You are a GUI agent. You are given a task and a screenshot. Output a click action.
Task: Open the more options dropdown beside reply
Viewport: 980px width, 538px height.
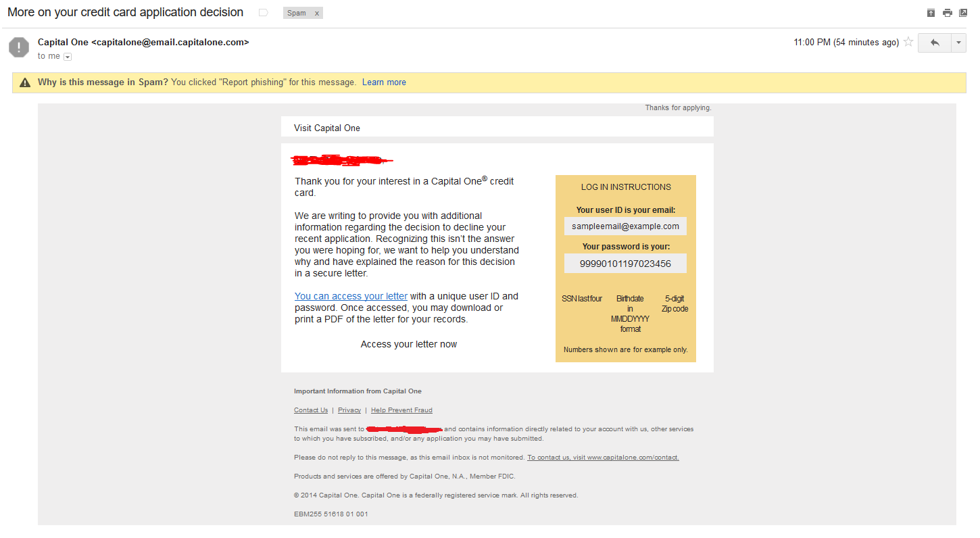(958, 43)
